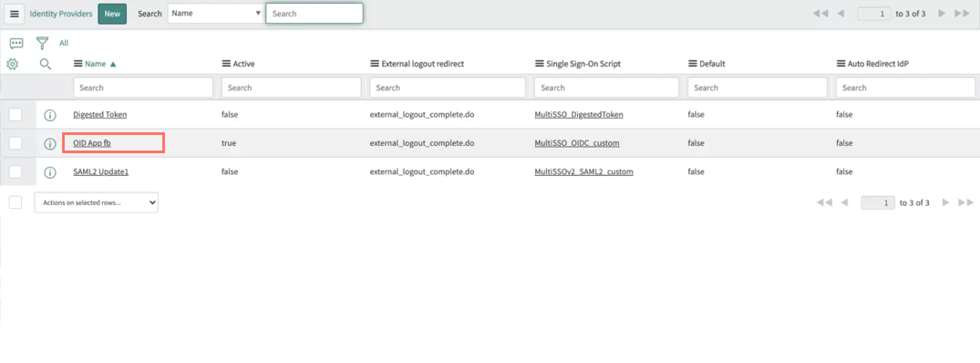
Task: Click Active value true for OID App fb
Action: click(229, 143)
